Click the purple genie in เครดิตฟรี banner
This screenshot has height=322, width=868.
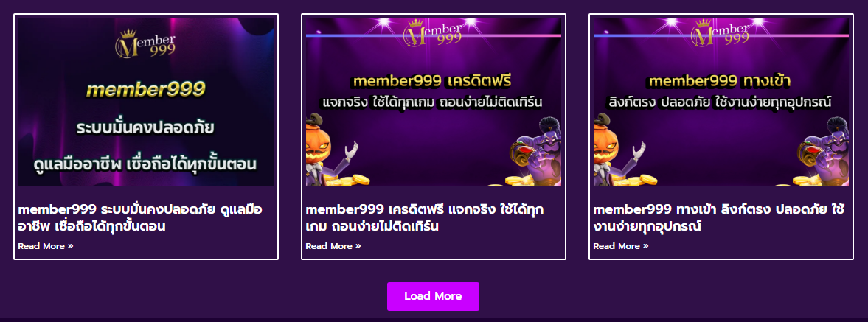click(535, 150)
